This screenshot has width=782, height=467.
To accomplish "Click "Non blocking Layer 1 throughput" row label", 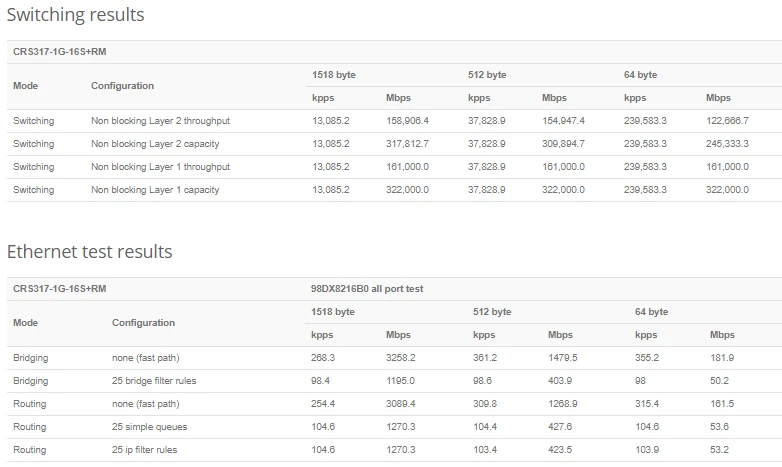I will coord(160,167).
